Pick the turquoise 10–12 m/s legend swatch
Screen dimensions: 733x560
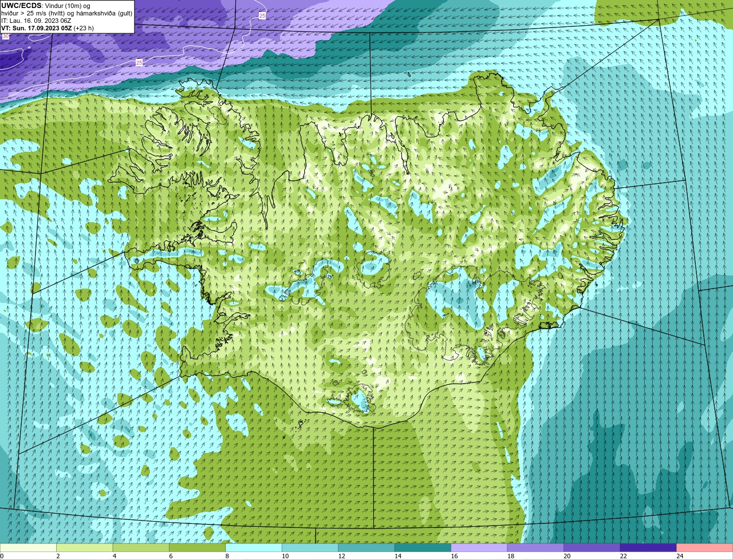310,548
